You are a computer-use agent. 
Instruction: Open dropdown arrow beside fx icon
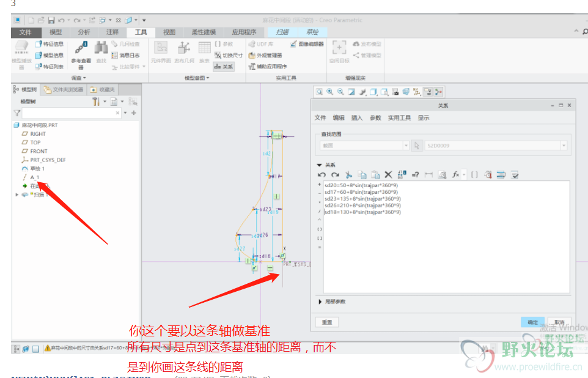[464, 174]
